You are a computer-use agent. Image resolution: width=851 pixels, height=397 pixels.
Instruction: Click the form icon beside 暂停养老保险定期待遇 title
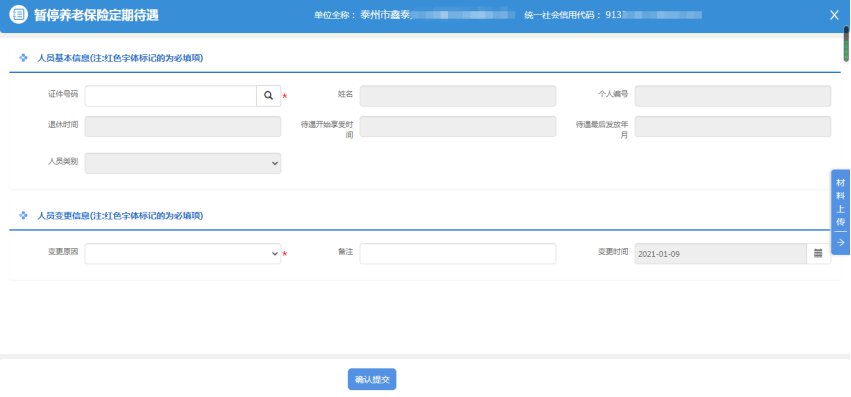point(18,15)
